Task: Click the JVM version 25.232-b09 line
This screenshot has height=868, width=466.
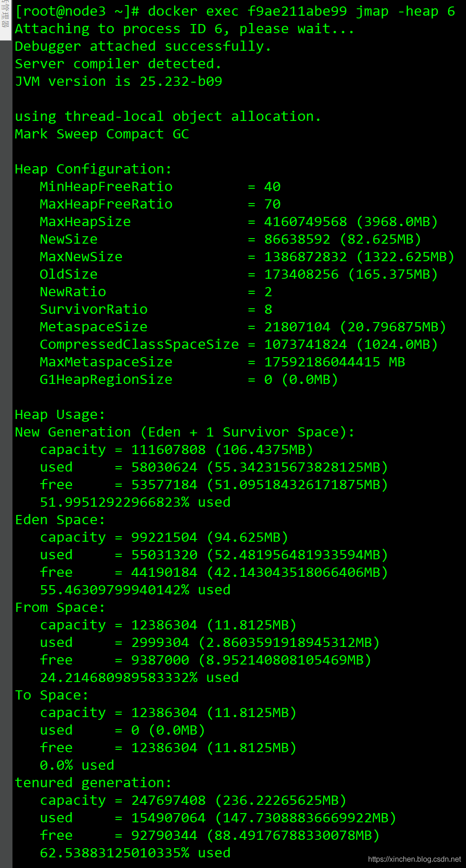Action: click(x=119, y=81)
